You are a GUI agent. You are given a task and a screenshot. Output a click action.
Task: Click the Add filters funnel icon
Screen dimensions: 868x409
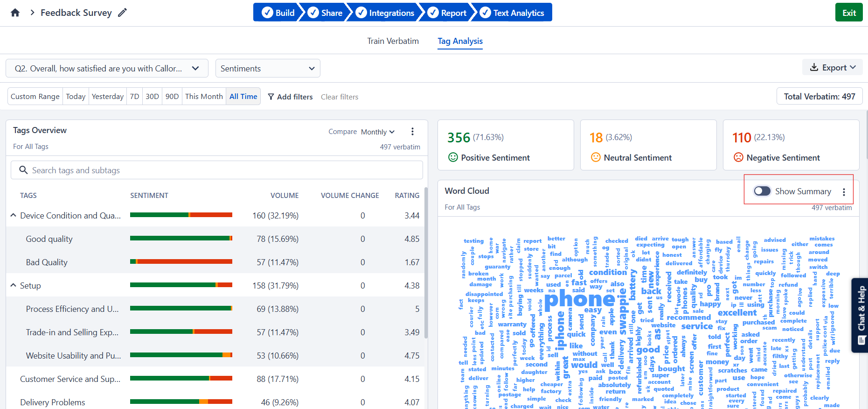[271, 97]
